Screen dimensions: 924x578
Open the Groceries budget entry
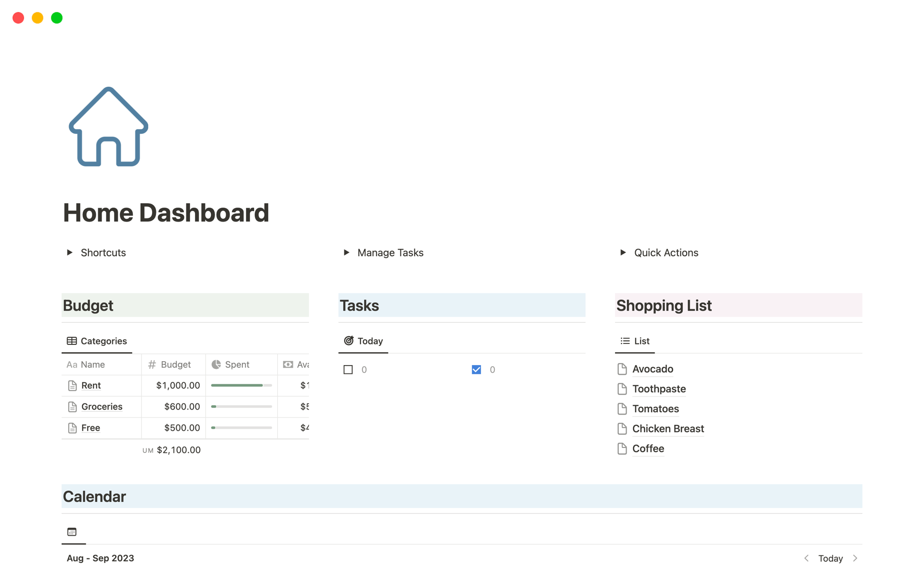[x=102, y=407]
